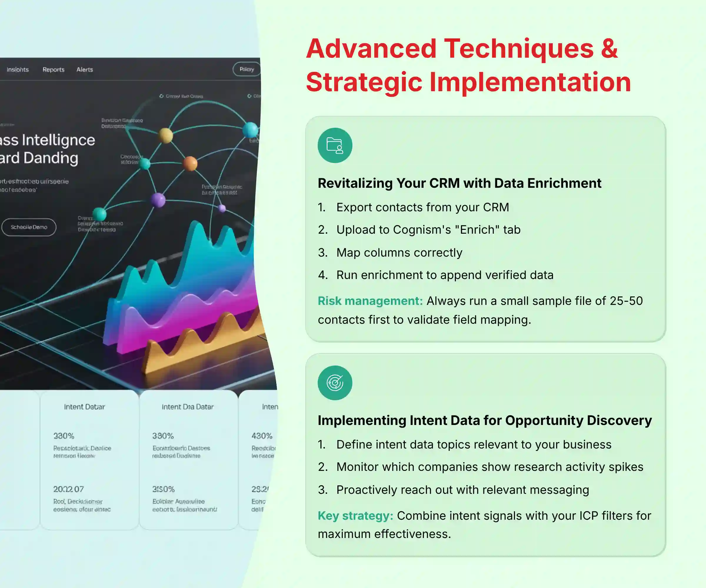Select the orange node in network graph

point(190,164)
